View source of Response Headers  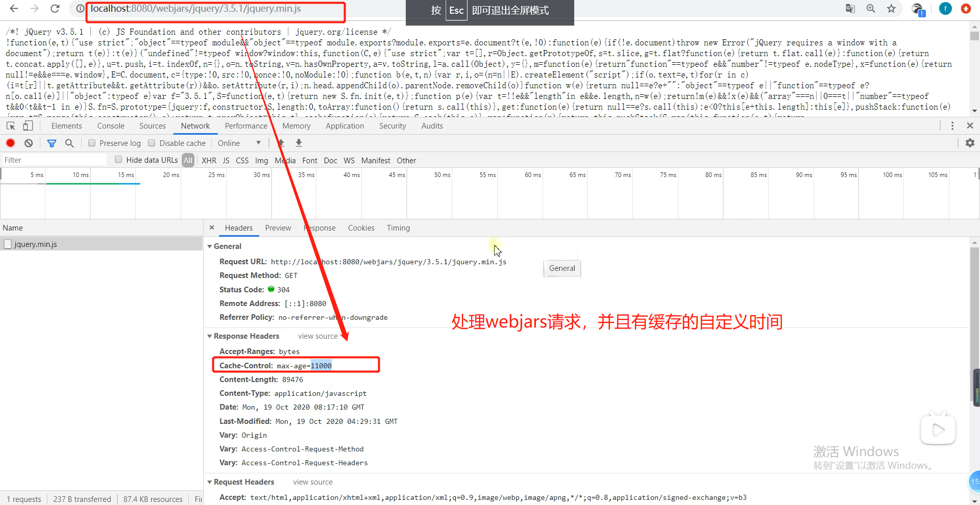318,336
